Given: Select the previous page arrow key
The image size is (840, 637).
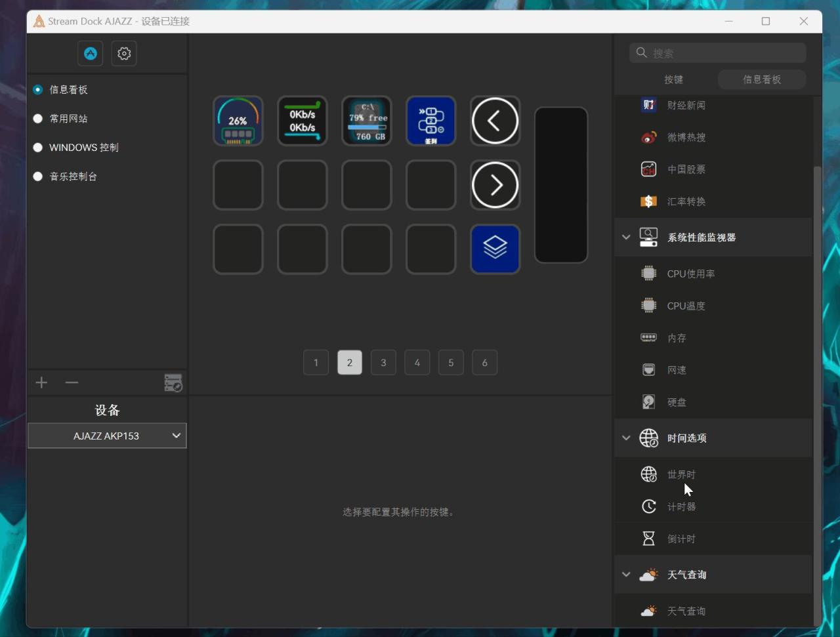Looking at the screenshot, I should click(495, 121).
